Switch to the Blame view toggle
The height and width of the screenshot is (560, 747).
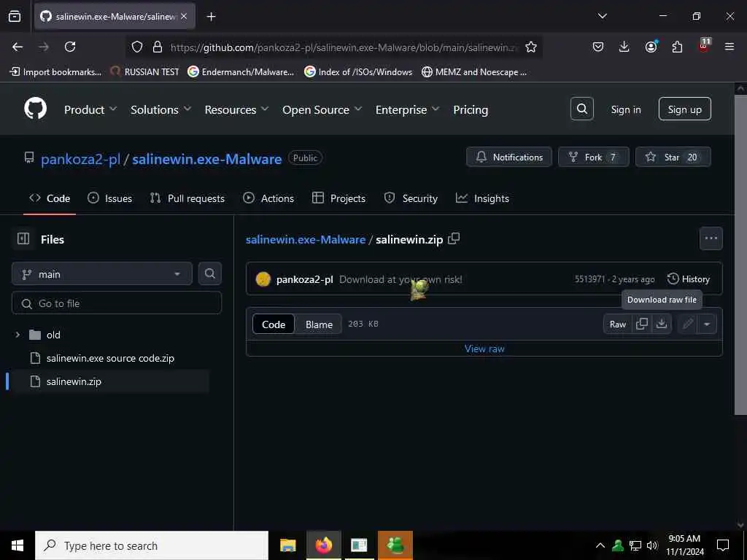click(319, 324)
